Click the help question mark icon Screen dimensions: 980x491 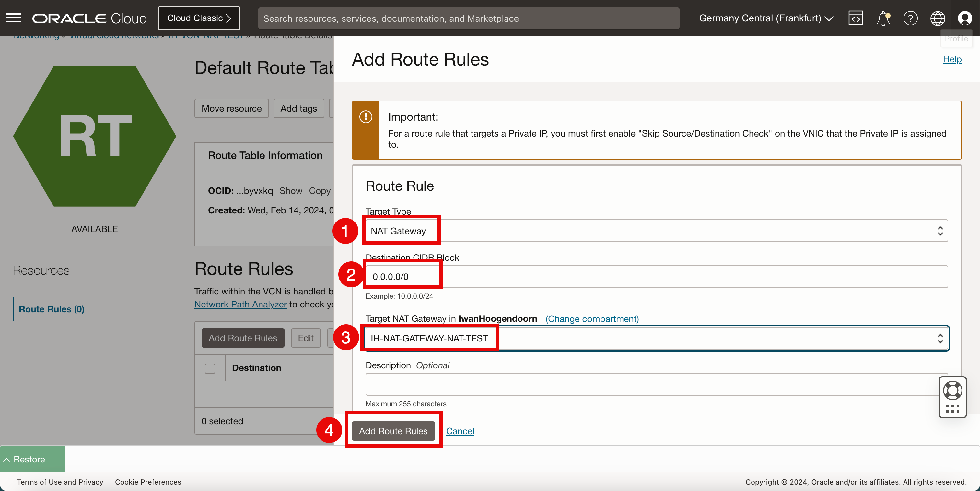click(910, 18)
